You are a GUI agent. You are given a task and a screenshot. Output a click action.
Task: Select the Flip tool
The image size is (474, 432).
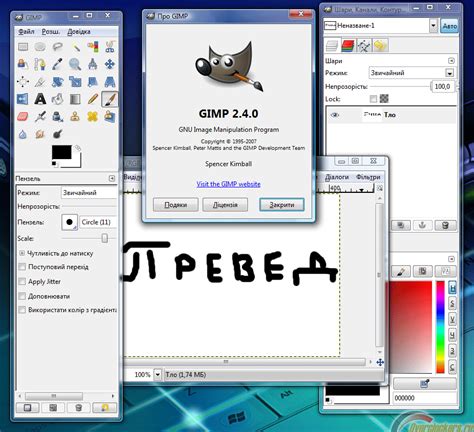23,99
